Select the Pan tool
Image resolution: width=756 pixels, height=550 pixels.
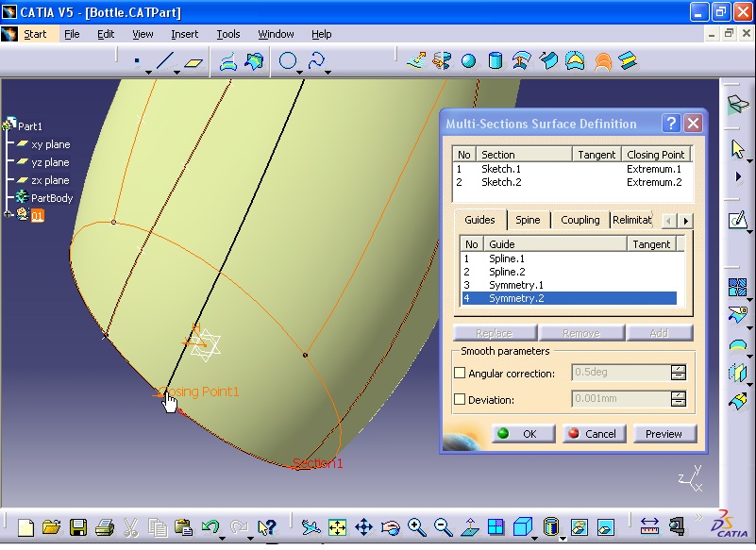pos(362,525)
